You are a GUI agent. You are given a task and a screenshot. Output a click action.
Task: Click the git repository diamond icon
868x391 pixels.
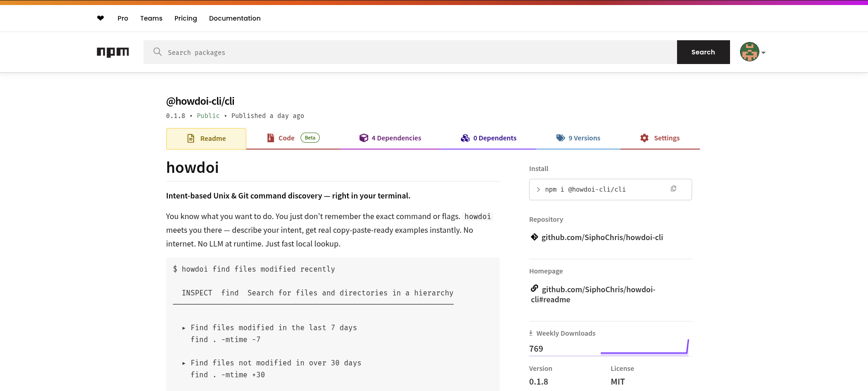point(535,237)
